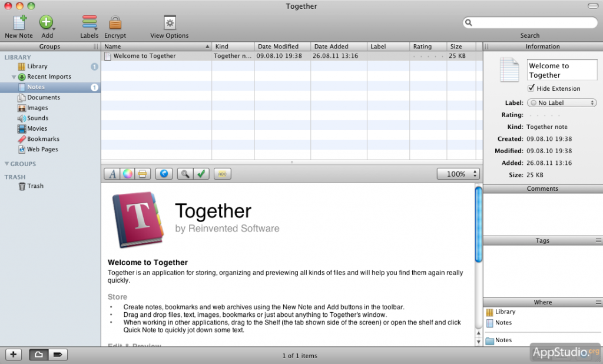The height and width of the screenshot is (364, 603).
Task: Set rating dots in the Information panel
Action: pos(544,115)
